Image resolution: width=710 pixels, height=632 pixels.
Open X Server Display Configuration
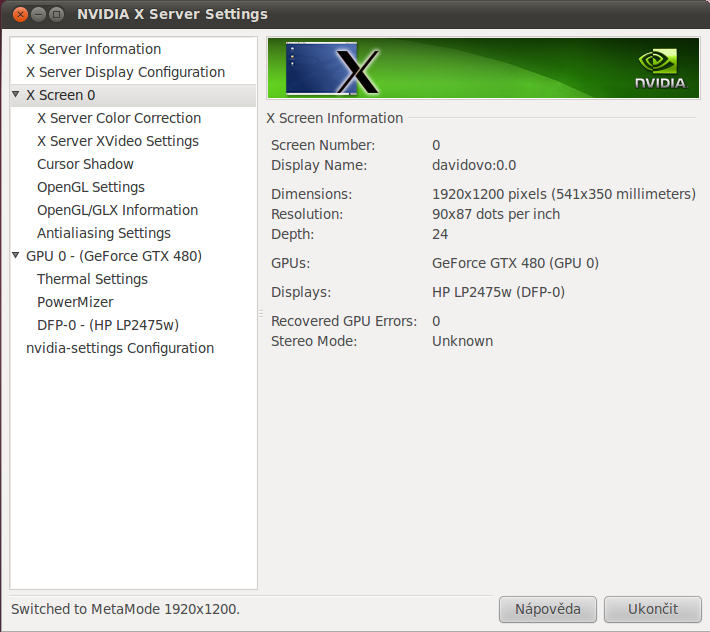tap(125, 72)
